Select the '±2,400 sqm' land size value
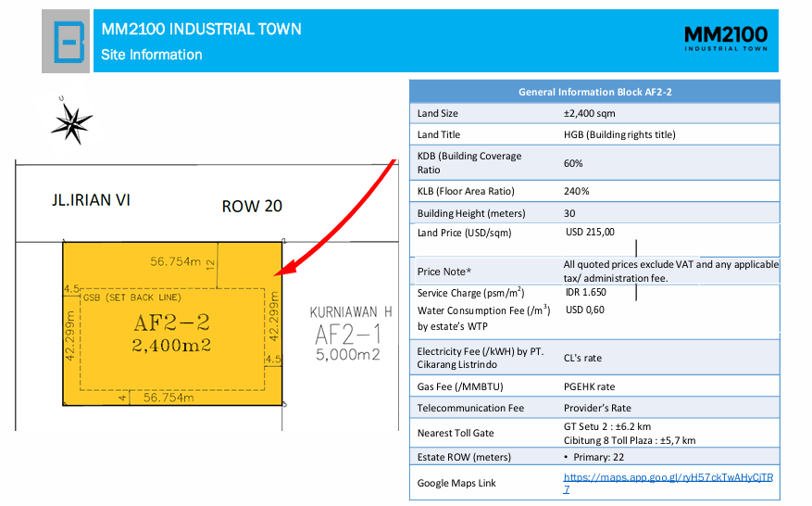812x506 pixels. pos(589,113)
